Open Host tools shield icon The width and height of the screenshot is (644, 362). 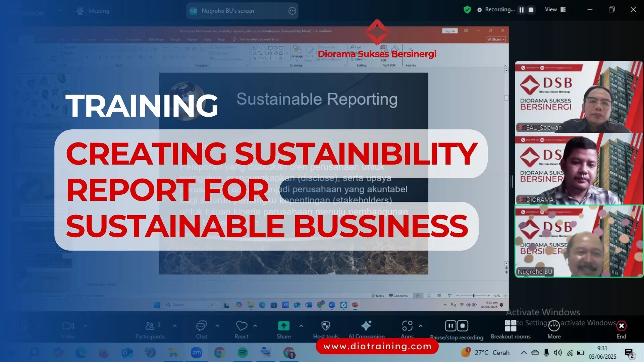click(326, 326)
